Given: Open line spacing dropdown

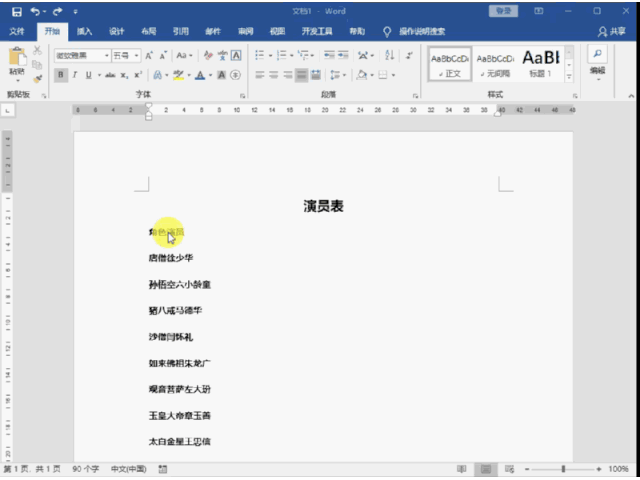Looking at the screenshot, I should (x=338, y=75).
